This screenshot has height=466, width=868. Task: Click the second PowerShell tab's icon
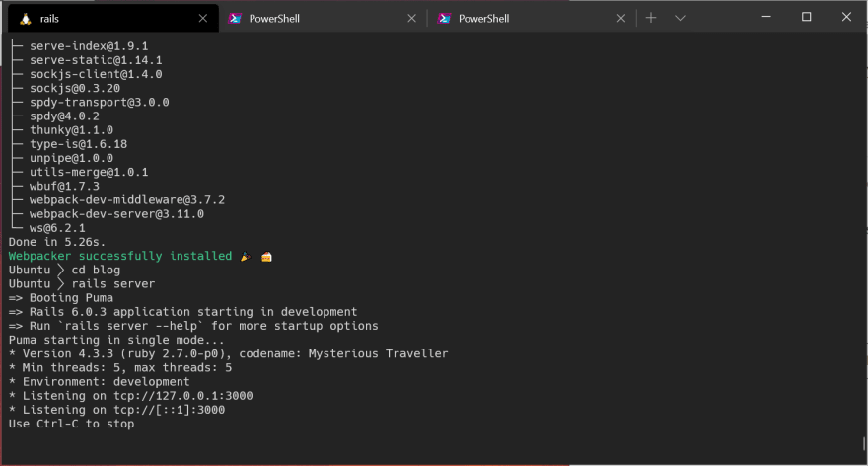[x=445, y=19]
